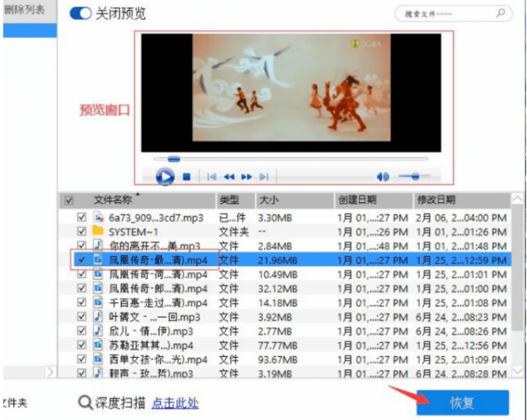
Task: Click the 恢复 recover button
Action: tap(462, 402)
